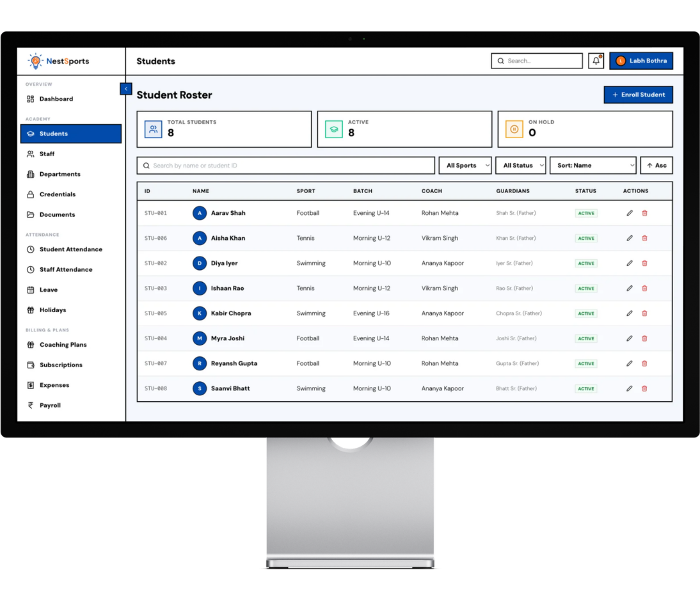700x600 pixels.
Task: Open Student Attendance page
Action: tap(71, 249)
